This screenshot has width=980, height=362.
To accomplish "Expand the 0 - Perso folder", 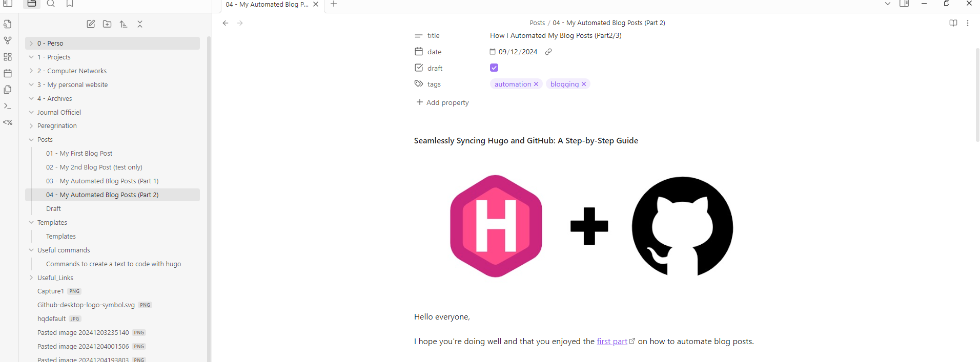I will click(x=50, y=44).
